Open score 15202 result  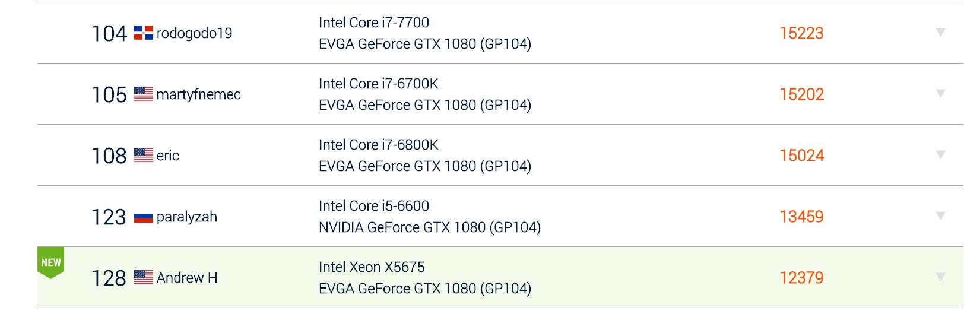click(x=801, y=94)
